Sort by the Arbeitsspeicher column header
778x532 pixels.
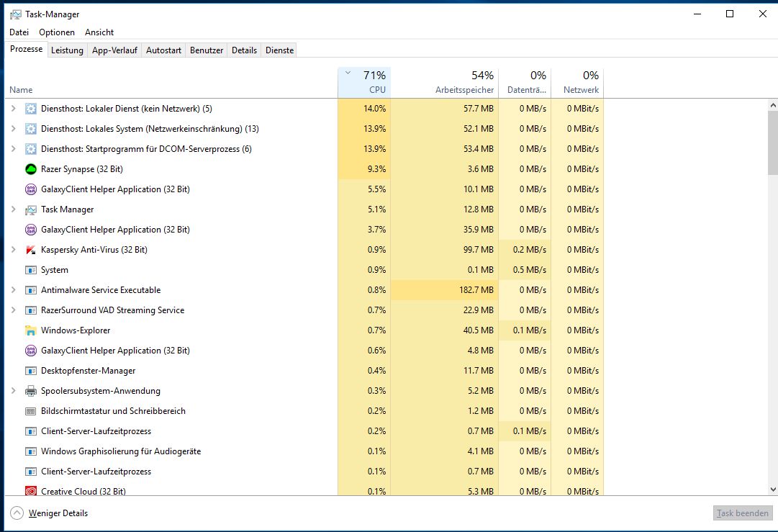(x=445, y=83)
